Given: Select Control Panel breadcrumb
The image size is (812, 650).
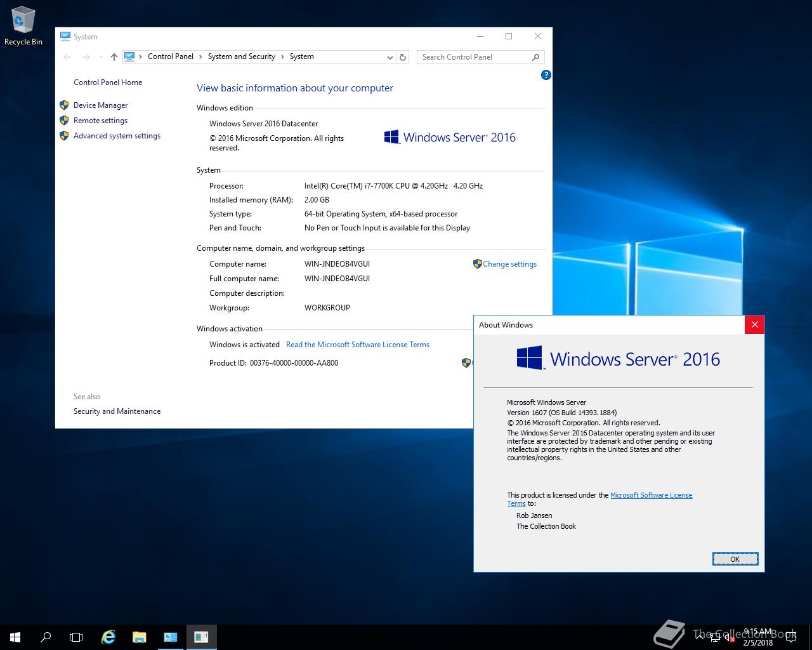Looking at the screenshot, I should (171, 56).
